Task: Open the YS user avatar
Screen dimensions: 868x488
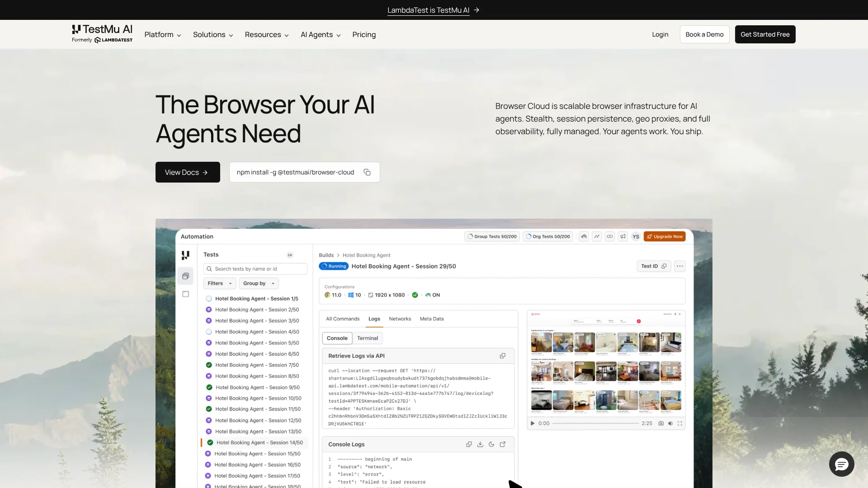Action: pyautogui.click(x=636, y=236)
